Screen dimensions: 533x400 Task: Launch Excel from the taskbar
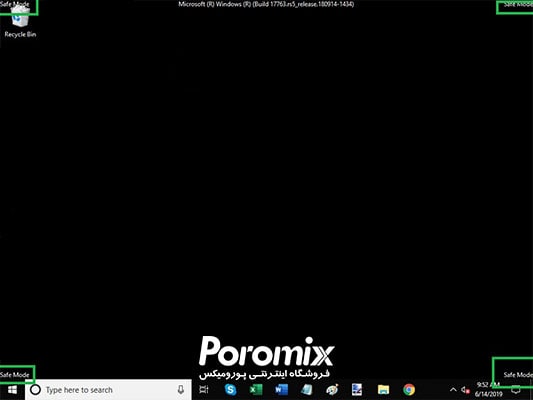(256, 390)
